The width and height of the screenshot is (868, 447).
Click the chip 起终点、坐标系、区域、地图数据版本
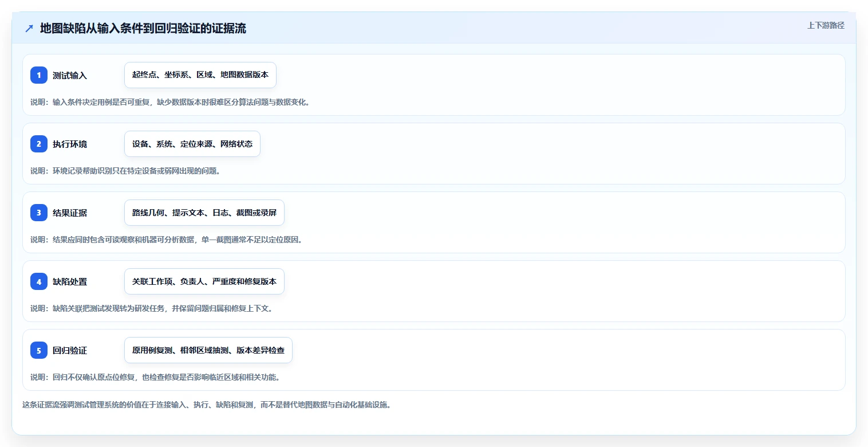[200, 75]
